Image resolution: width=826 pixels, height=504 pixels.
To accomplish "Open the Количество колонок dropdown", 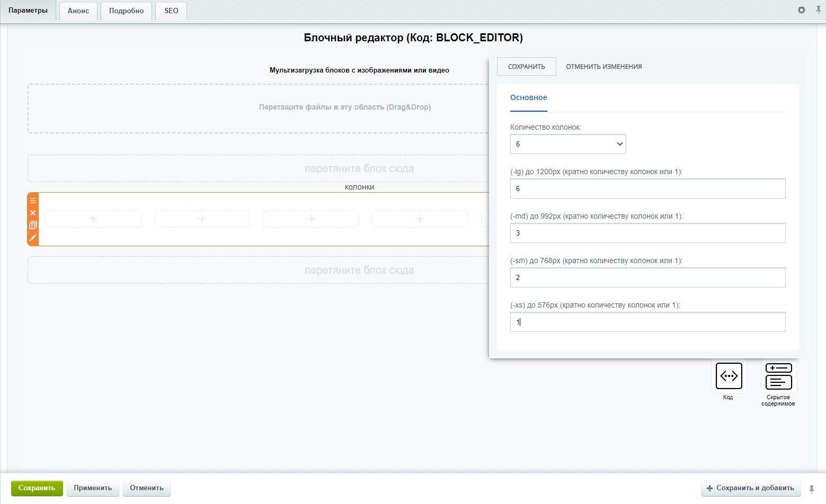I will [x=567, y=144].
